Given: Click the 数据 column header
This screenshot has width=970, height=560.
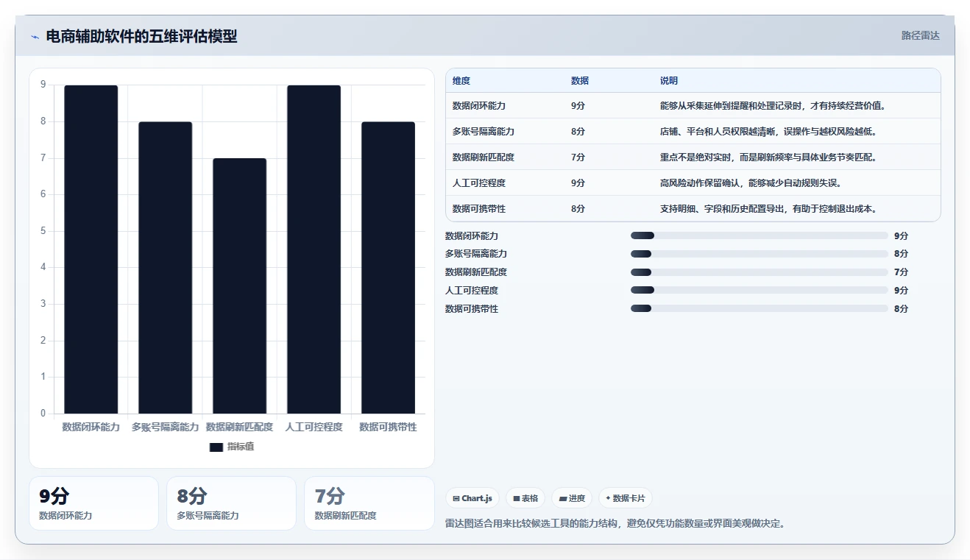Looking at the screenshot, I should pos(580,81).
